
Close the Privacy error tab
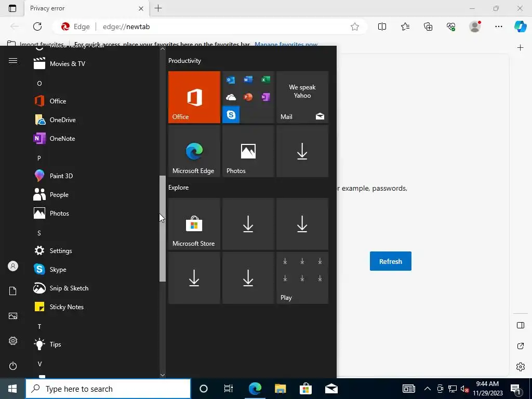pos(141,8)
